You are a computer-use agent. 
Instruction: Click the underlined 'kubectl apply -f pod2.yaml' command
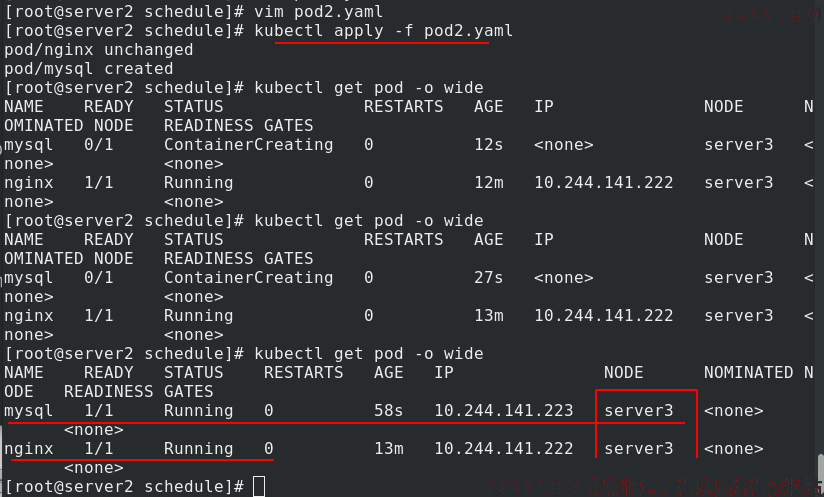[383, 31]
